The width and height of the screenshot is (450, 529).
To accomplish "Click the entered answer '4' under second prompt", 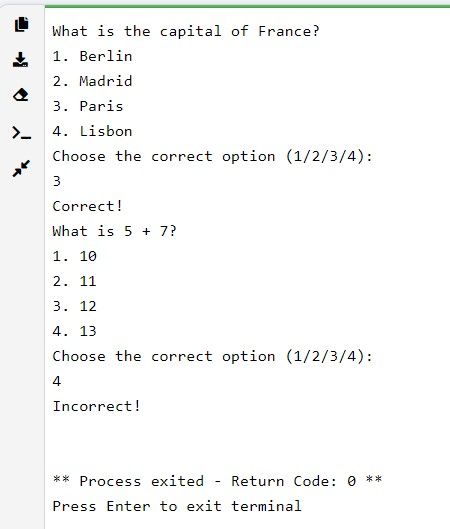I will [57, 381].
